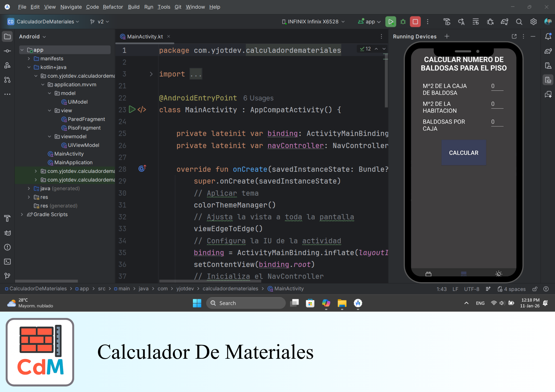Viewport: 555px width, 392px height.
Task: Open the Build tool with the hammer icon
Action: pos(7,218)
